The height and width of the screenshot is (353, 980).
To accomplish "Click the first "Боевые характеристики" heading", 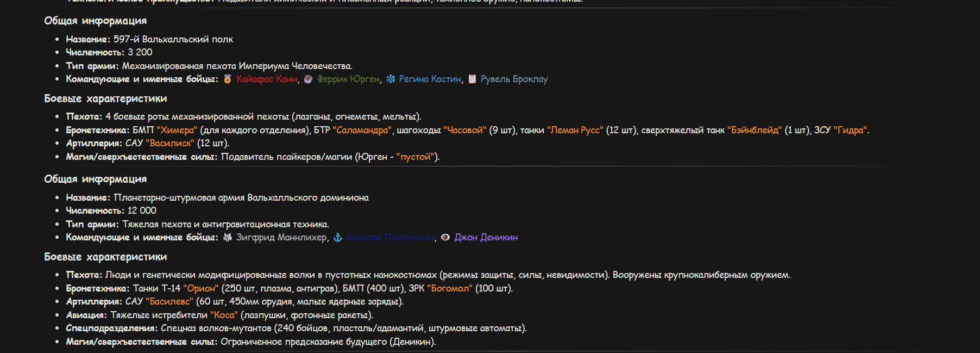I will (105, 98).
